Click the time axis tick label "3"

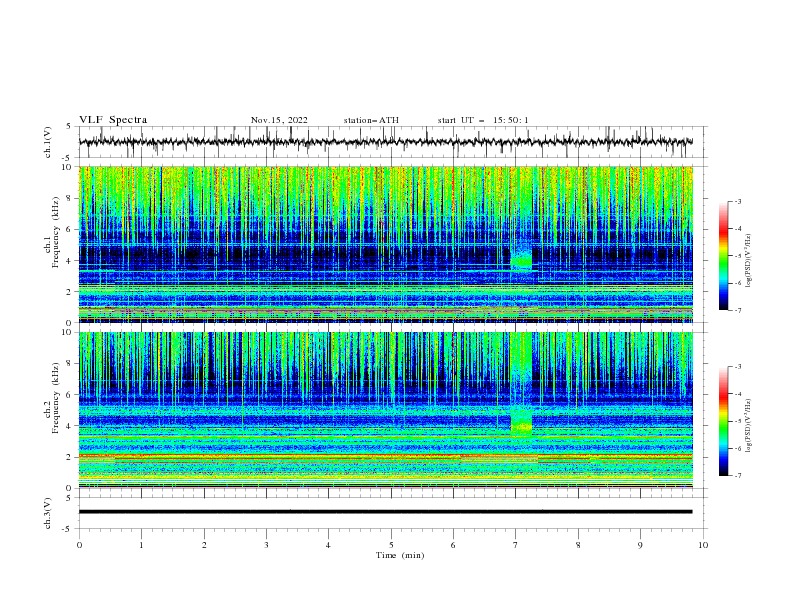coord(266,545)
